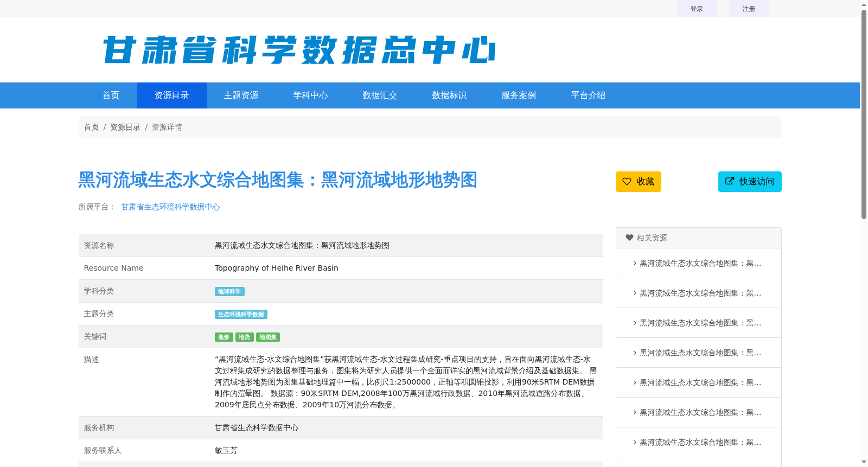Image resolution: width=868 pixels, height=467 pixels.
Task: Click the 资源名称 label cell
Action: point(144,246)
